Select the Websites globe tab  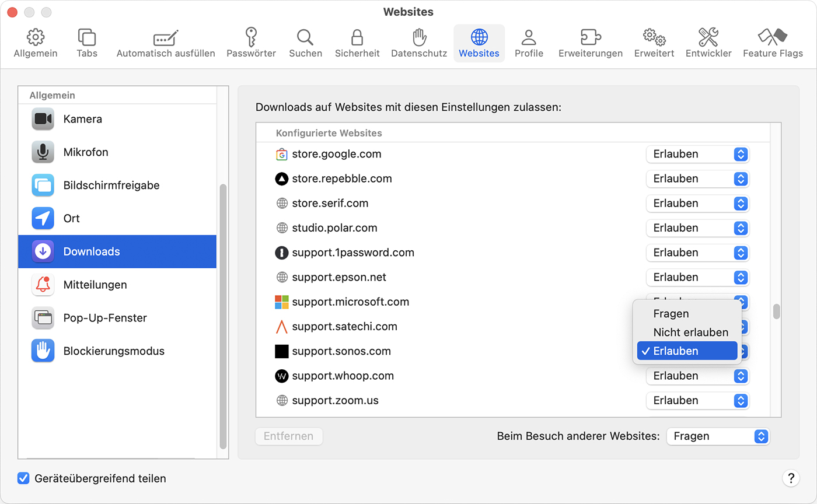(x=479, y=43)
